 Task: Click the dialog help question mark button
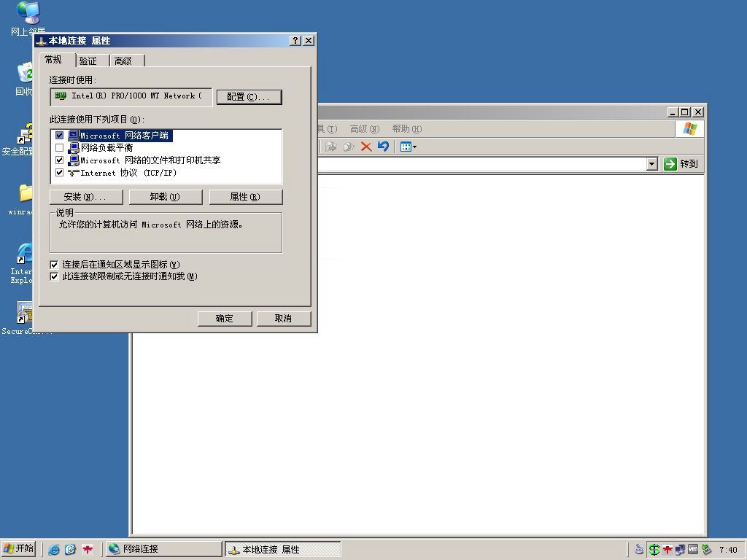point(295,41)
